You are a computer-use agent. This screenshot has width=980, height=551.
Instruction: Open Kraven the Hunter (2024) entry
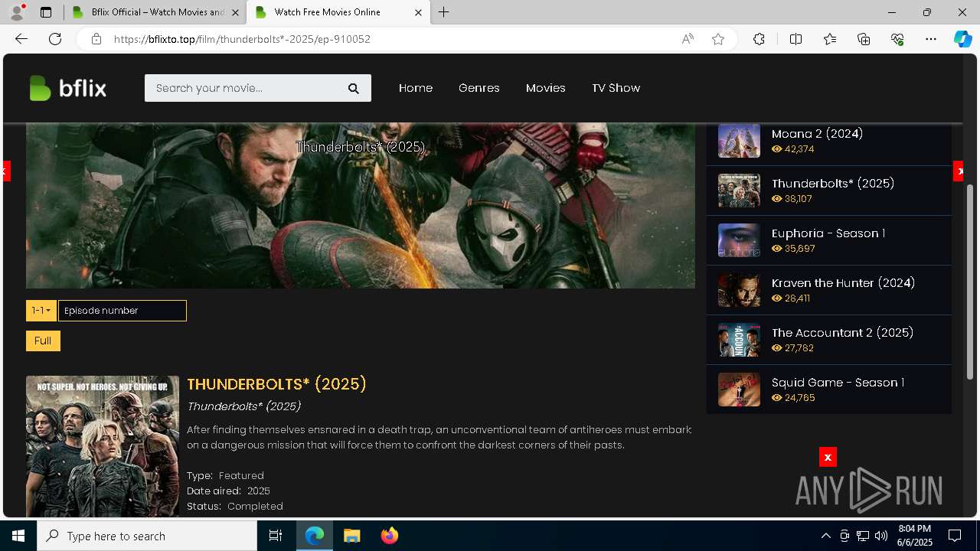(x=843, y=283)
